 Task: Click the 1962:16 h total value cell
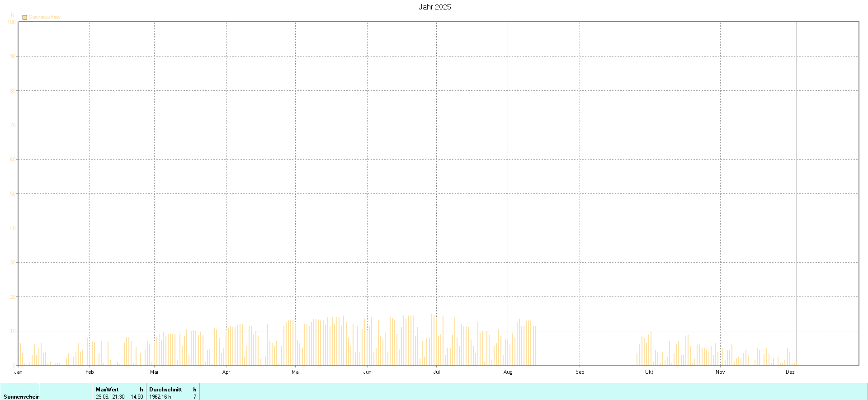[160, 396]
